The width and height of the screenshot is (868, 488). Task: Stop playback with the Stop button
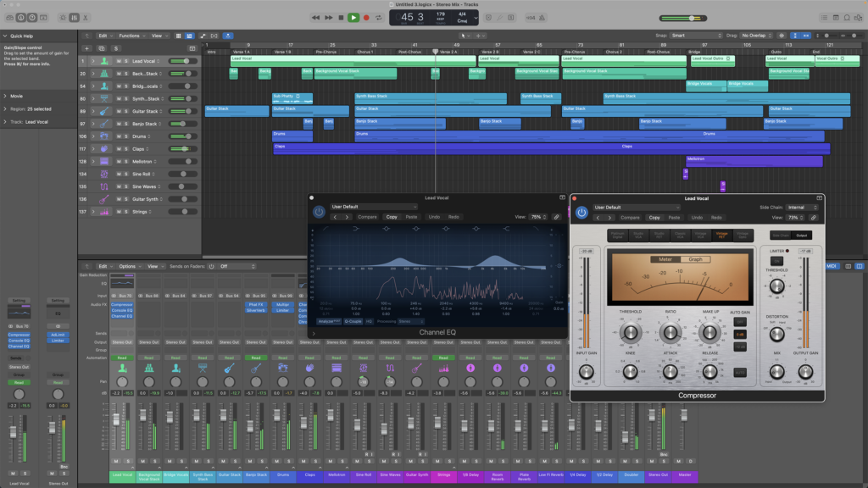[341, 18]
